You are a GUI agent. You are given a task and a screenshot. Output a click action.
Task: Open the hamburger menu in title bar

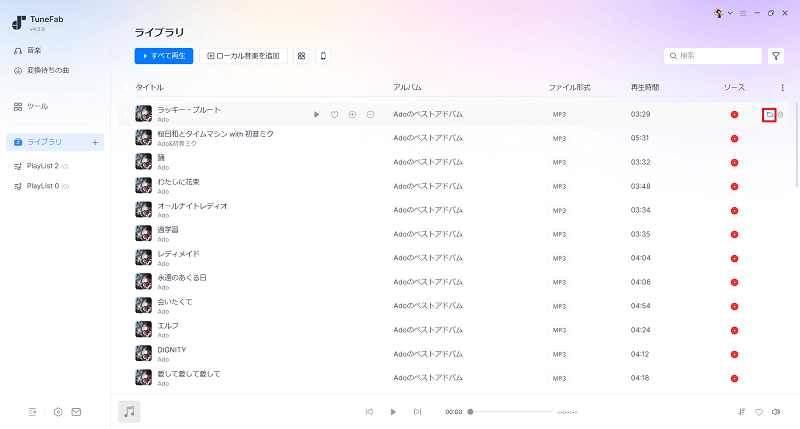743,13
